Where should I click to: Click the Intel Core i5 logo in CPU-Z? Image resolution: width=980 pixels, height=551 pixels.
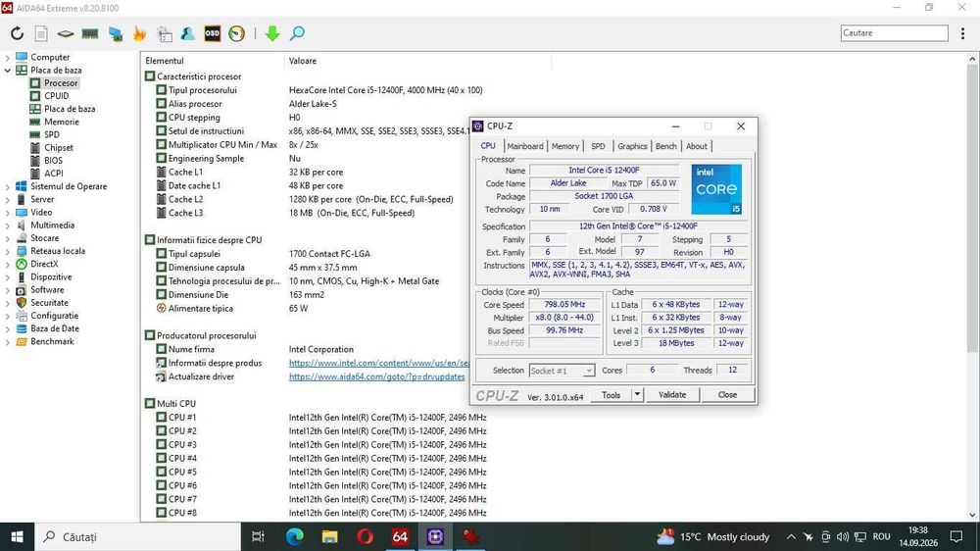click(716, 189)
